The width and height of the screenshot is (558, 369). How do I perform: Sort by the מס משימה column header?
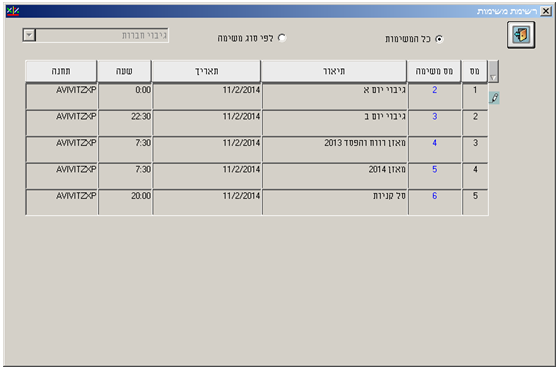click(434, 71)
